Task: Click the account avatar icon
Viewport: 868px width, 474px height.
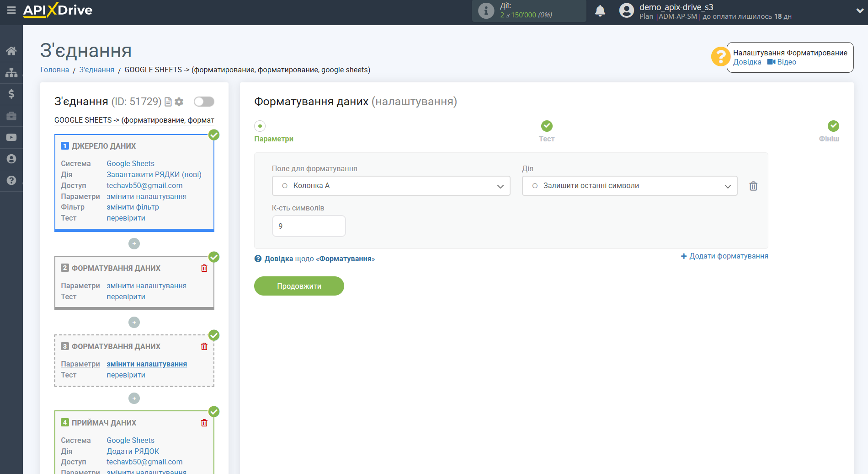Action: (627, 11)
